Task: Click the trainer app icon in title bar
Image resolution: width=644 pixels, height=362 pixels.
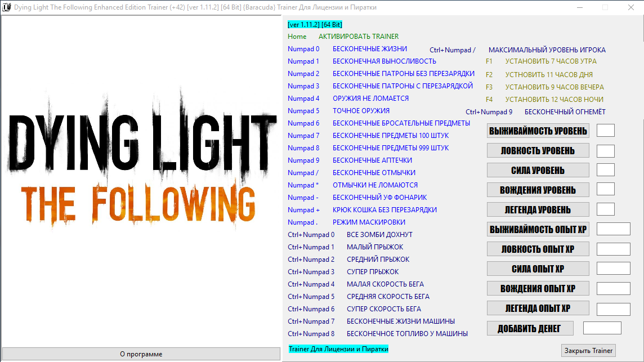Action: 7,7
